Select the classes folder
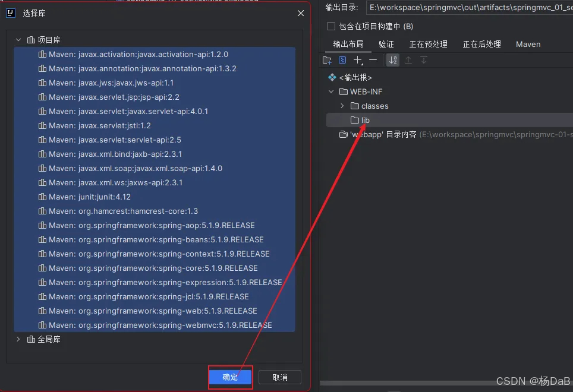Viewport: 573px width, 392px height. (375, 106)
